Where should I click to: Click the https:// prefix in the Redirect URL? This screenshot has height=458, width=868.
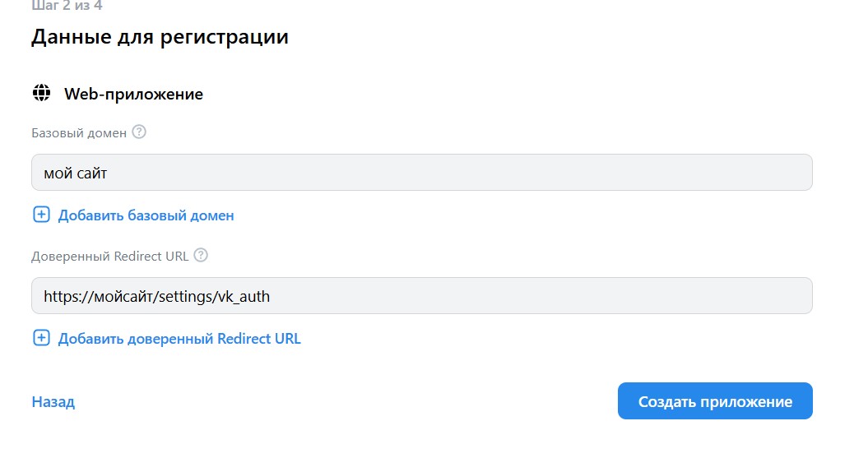[x=68, y=297]
